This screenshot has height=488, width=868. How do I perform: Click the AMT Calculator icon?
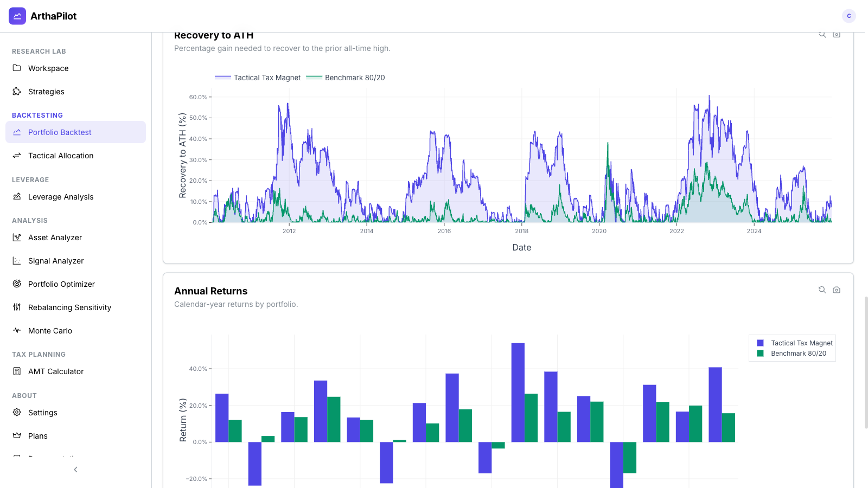[x=17, y=371]
